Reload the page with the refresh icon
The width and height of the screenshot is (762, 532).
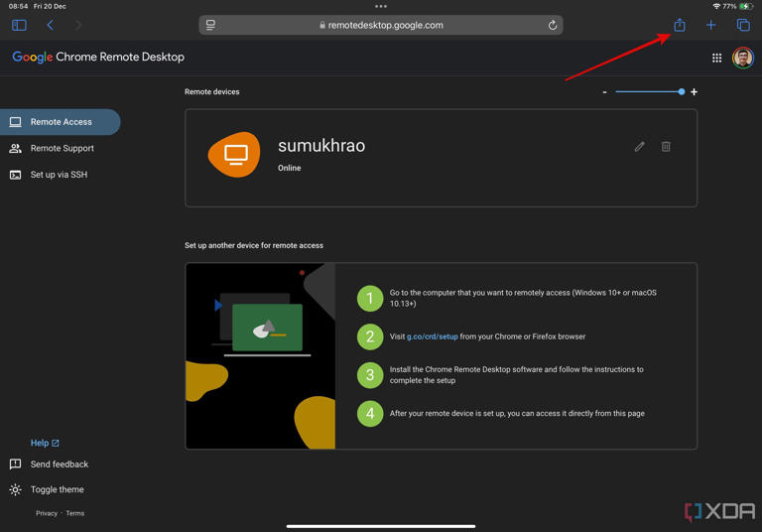coord(553,25)
